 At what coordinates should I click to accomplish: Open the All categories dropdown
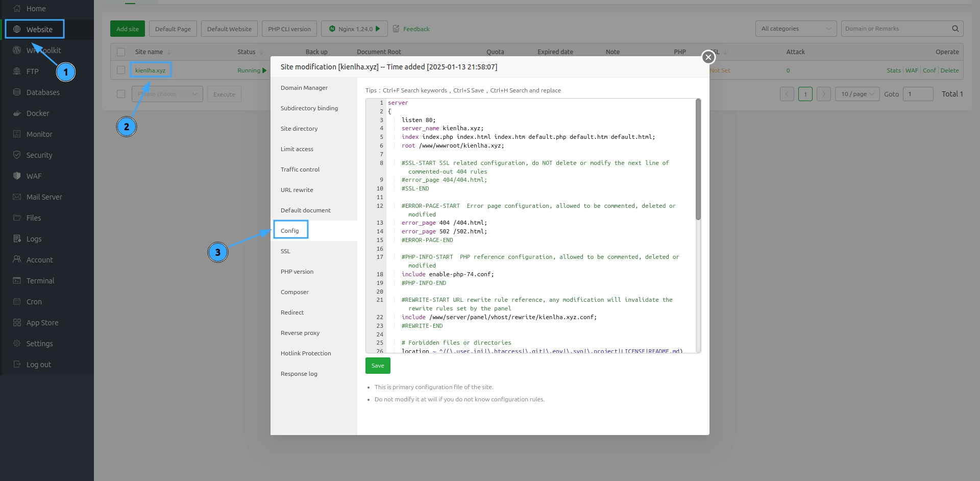coord(795,29)
